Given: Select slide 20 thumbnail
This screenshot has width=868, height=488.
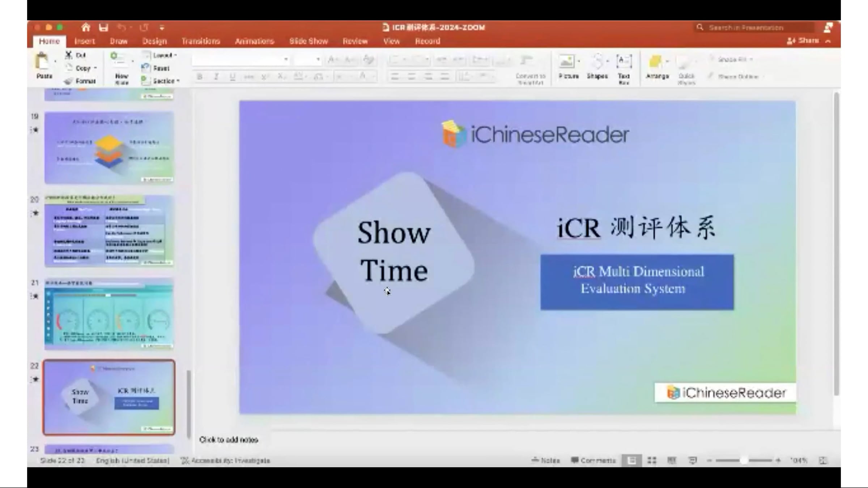Looking at the screenshot, I should (109, 231).
